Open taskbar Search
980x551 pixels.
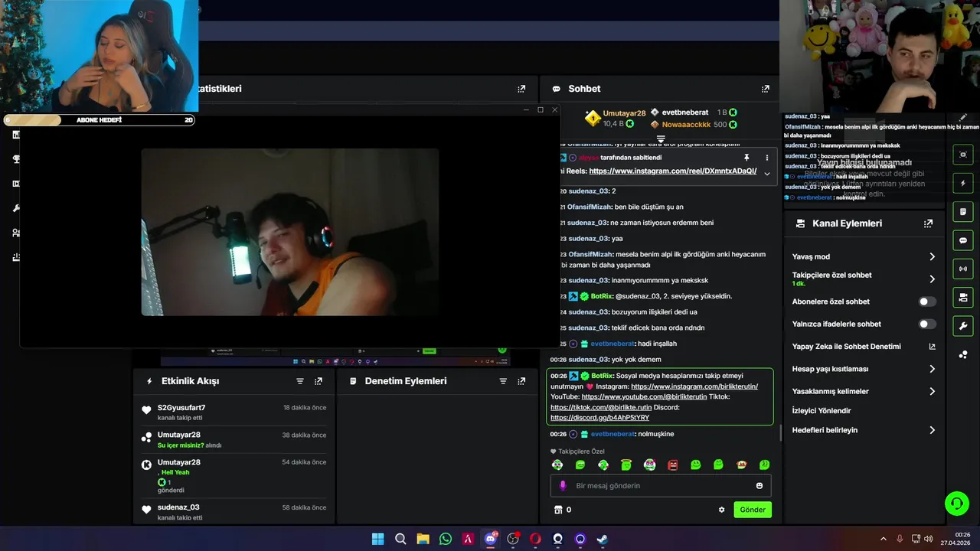tap(400, 539)
